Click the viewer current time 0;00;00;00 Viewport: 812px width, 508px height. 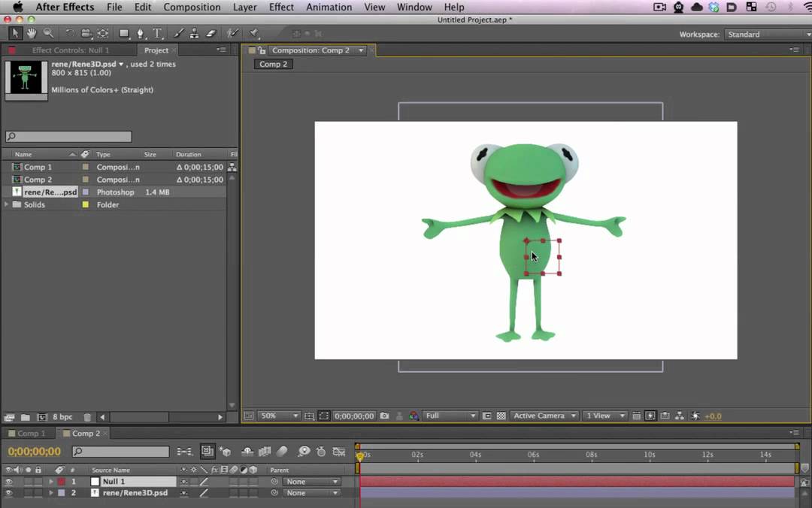pos(353,416)
